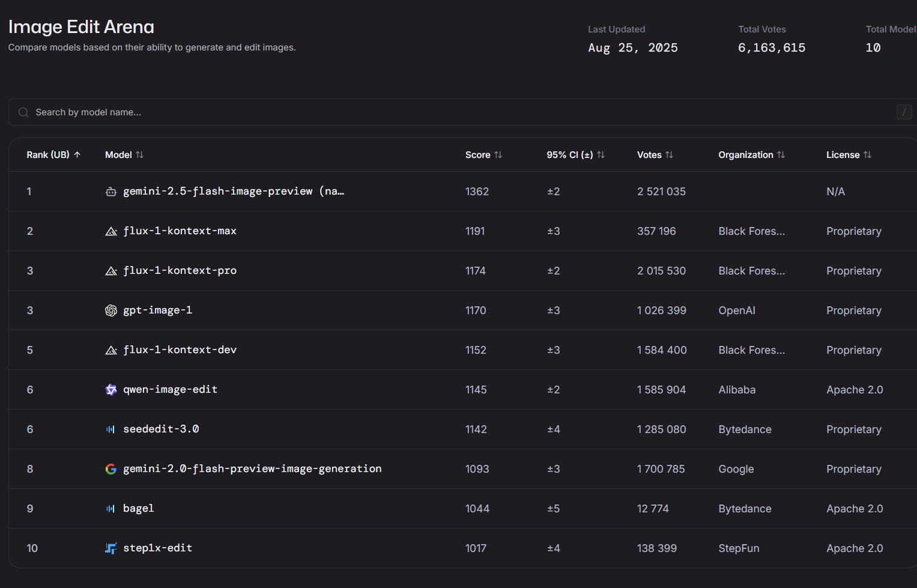Viewport: 917px width, 588px height.
Task: Click the OpenAI logo beside gpt-image-1
Action: (x=111, y=311)
